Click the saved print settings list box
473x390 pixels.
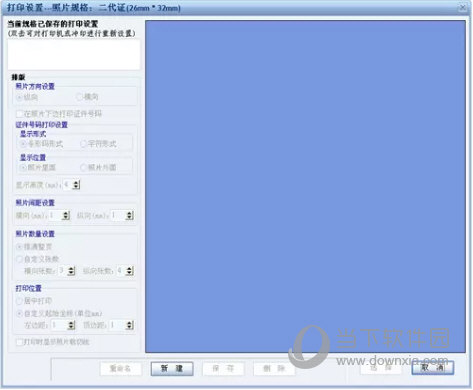(74, 55)
